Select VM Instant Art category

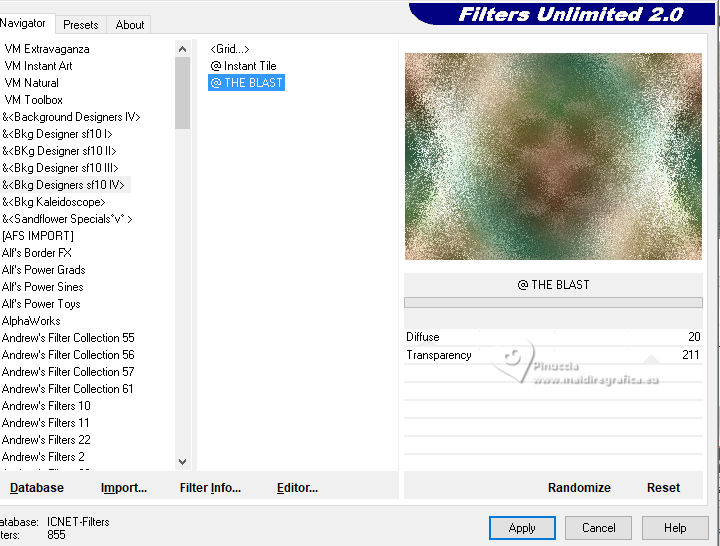point(39,66)
